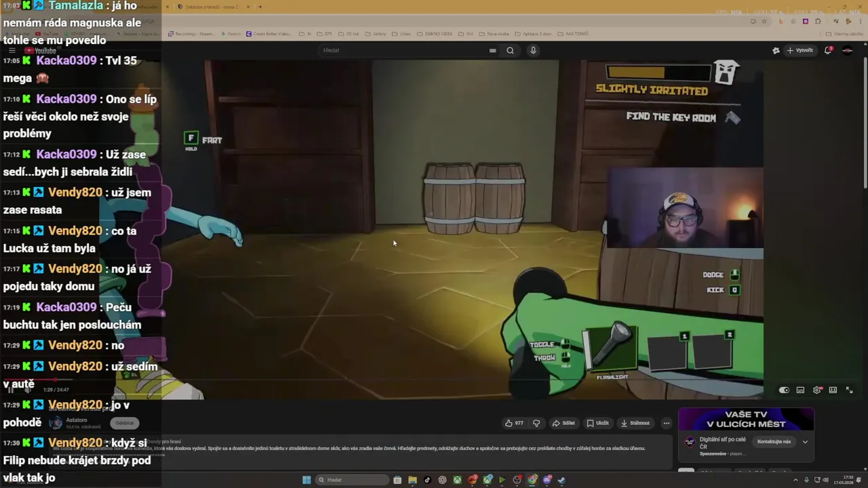Open video player settings gear
This screenshot has height=488, width=868.
click(816, 390)
